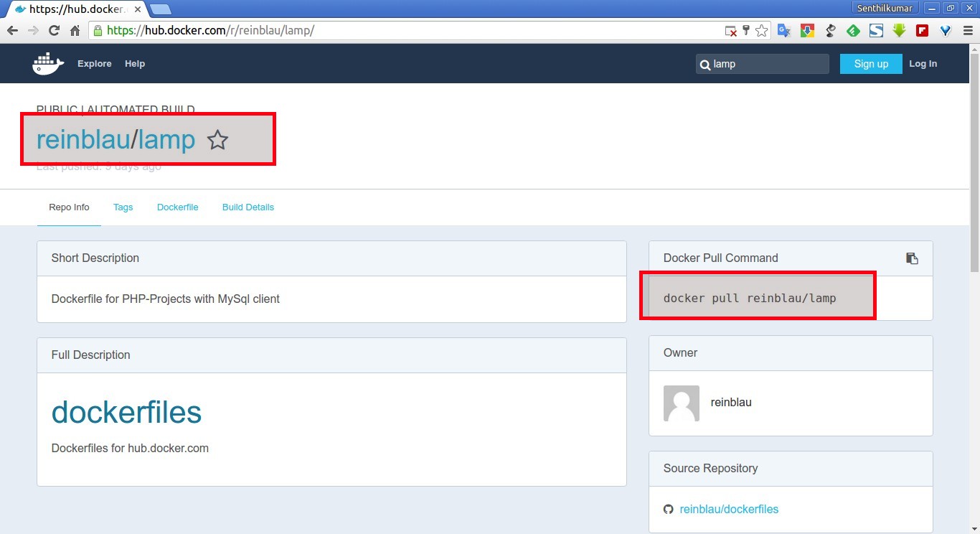Star the reinblau/lamp repository
Screen dimensions: 980x534
tap(217, 140)
